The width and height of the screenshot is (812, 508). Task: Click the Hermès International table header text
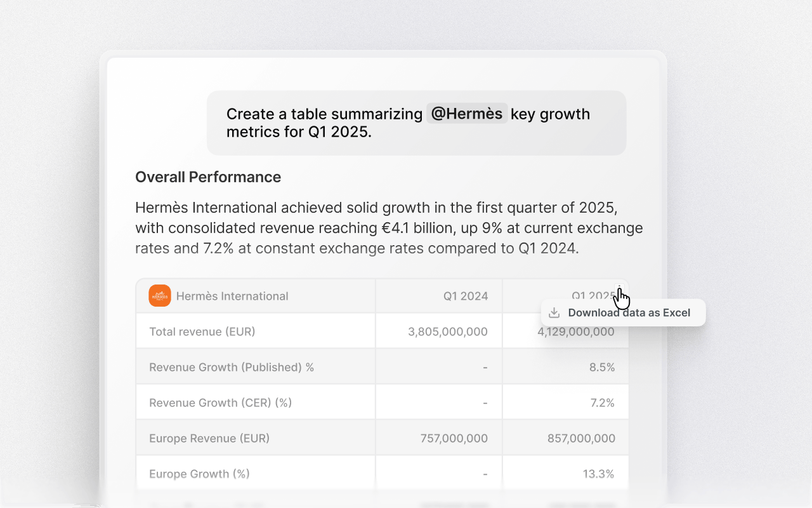point(232,296)
